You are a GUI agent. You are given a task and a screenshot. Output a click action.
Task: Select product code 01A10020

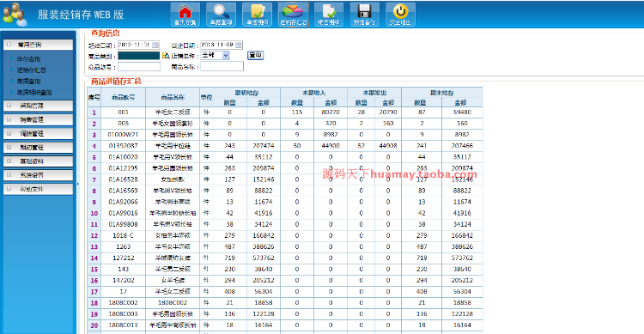(123, 157)
